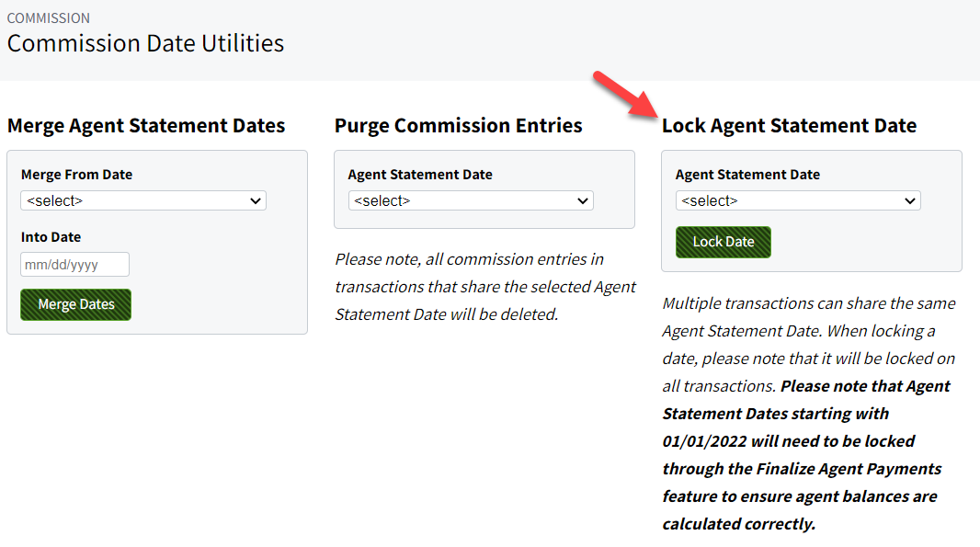Expand the Agent Statement Date dropdown under Purge Commission Entries
This screenshot has width=980, height=547.
coord(470,200)
